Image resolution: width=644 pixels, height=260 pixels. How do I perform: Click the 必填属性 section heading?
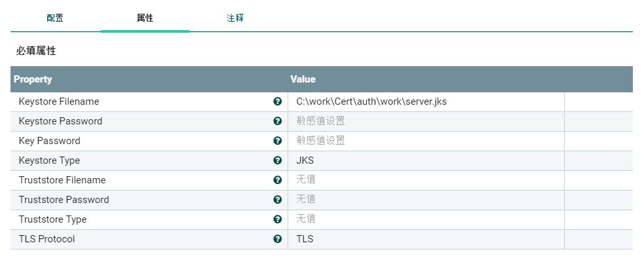[x=36, y=51]
